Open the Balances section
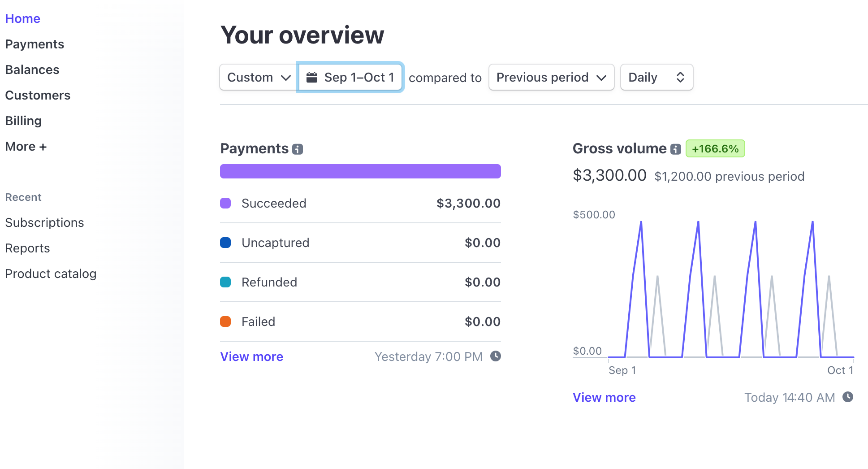 (x=32, y=70)
